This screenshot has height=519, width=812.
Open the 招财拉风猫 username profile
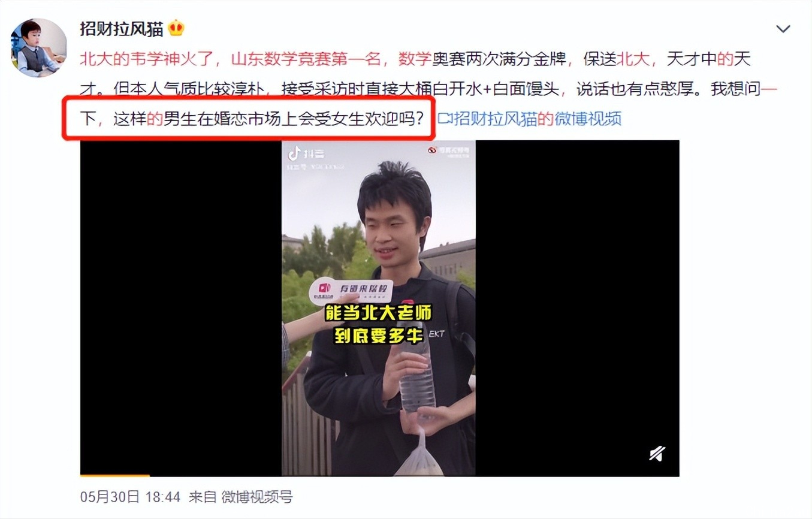[121, 29]
